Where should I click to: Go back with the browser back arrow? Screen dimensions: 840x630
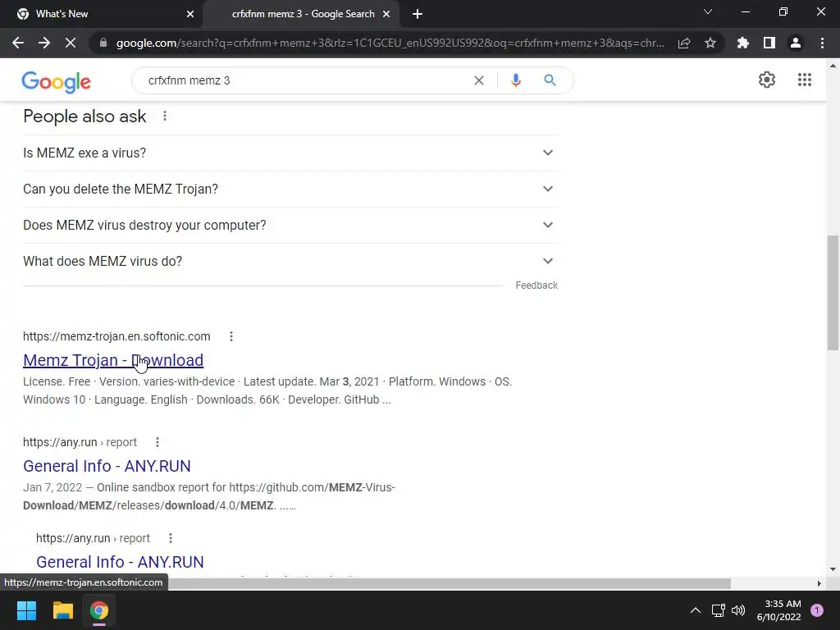[x=18, y=43]
